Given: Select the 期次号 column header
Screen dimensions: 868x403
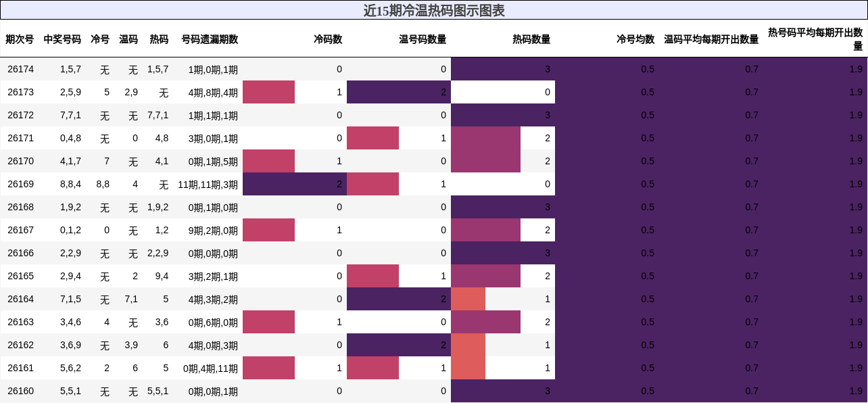Looking at the screenshot, I should click(20, 39).
